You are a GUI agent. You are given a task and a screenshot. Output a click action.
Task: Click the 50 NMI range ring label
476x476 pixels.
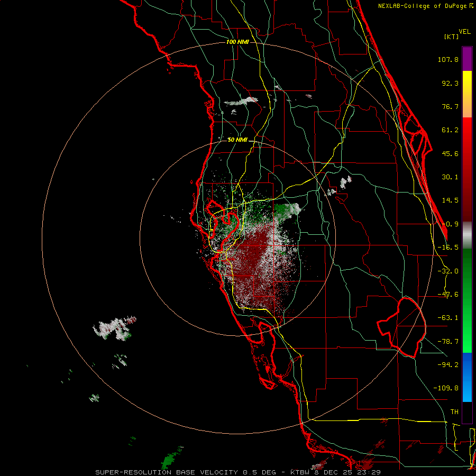pyautogui.click(x=237, y=140)
